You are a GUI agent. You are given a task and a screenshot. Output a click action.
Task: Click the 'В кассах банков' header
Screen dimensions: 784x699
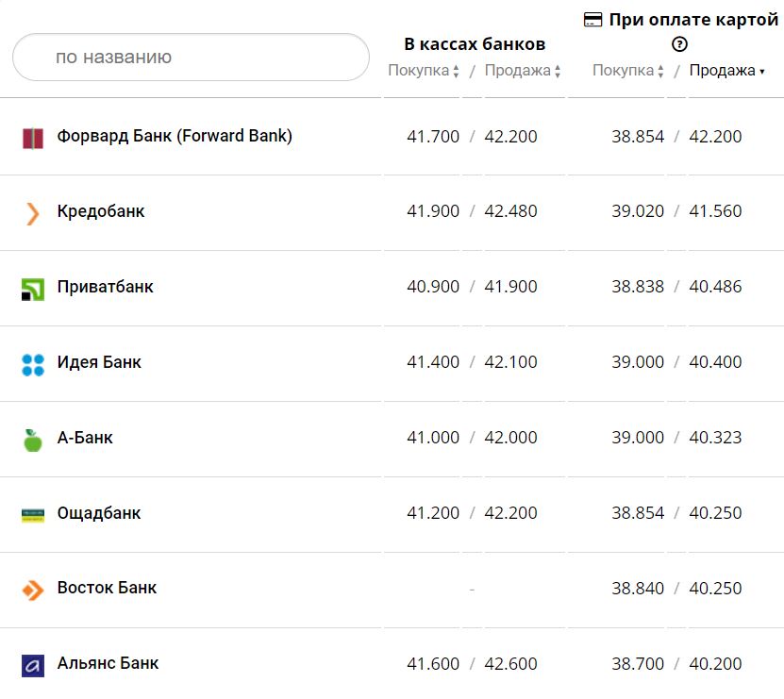tap(475, 43)
